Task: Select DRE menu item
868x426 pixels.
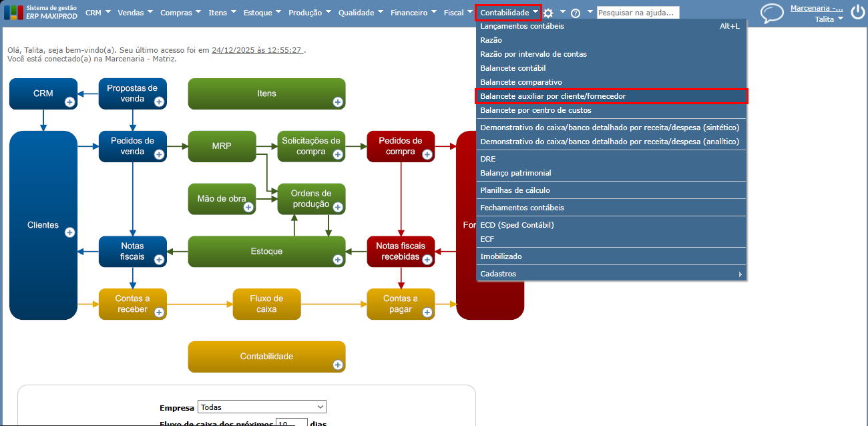Action: (x=611, y=159)
